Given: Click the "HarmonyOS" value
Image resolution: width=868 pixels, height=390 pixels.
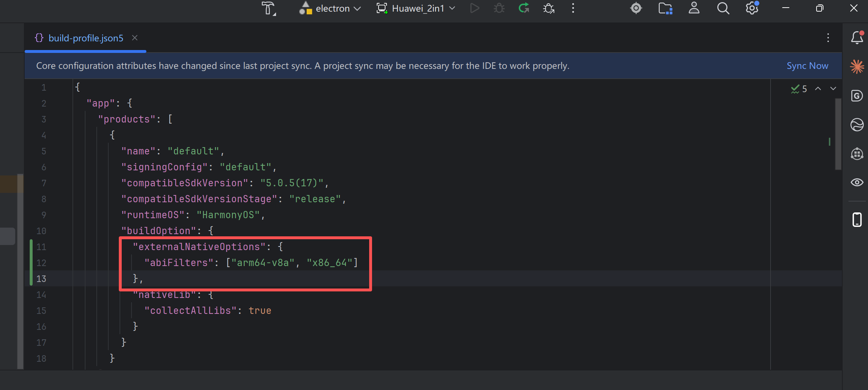Looking at the screenshot, I should pyautogui.click(x=228, y=215).
